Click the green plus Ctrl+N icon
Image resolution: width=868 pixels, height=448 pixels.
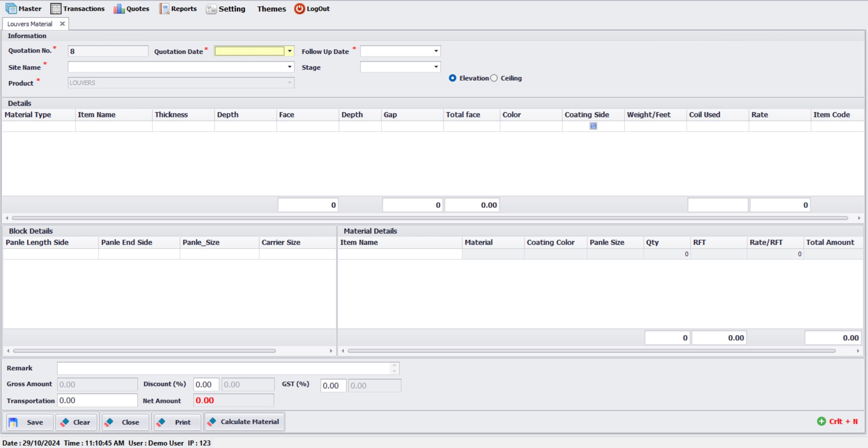[x=821, y=421]
